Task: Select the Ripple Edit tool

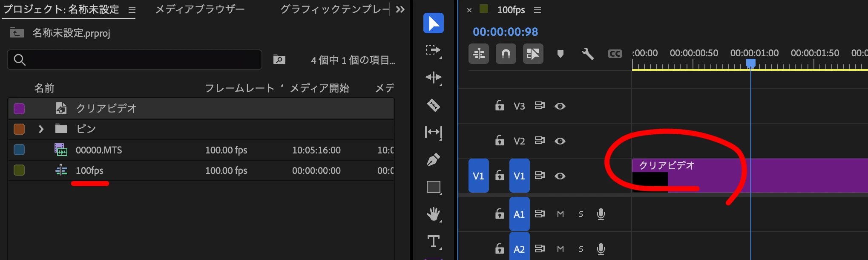Action: (434, 78)
